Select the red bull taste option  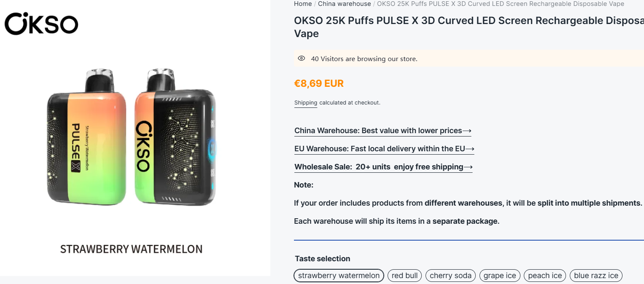coord(404,276)
